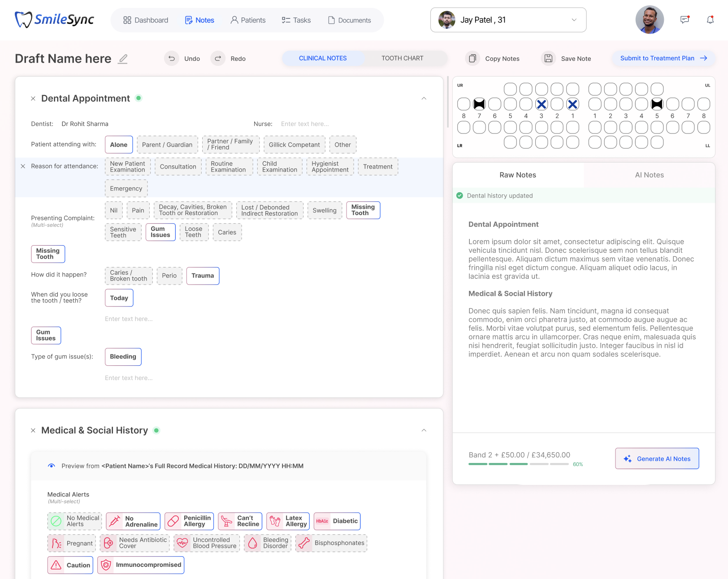Click the eye preview icon in Medical History
Screen dimensions: 728x579
[52, 466]
